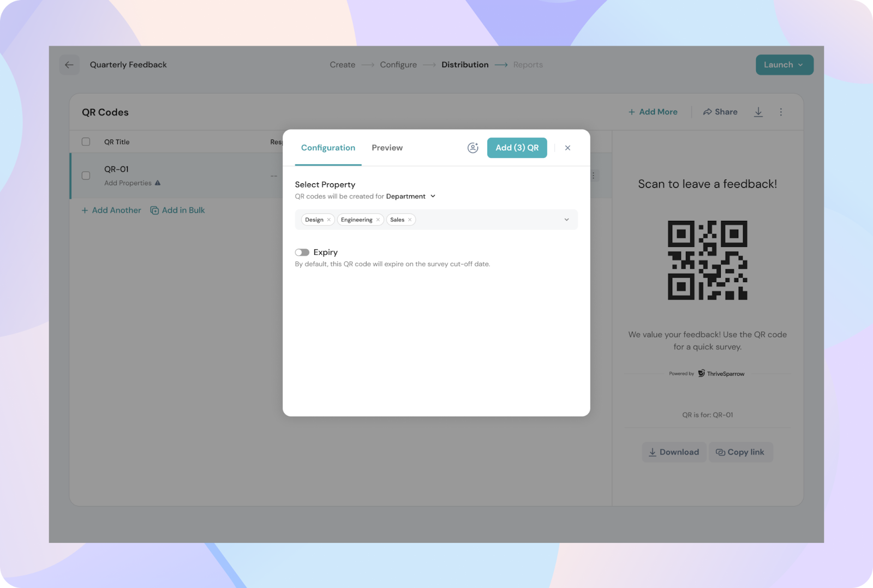
Task: Click the warning icon next to Add Properties
Action: point(158,183)
